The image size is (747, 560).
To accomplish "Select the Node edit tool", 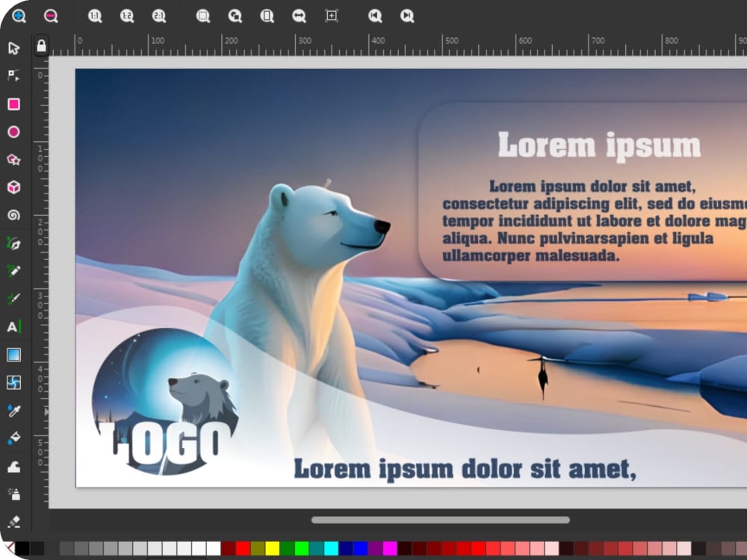I will [x=13, y=75].
